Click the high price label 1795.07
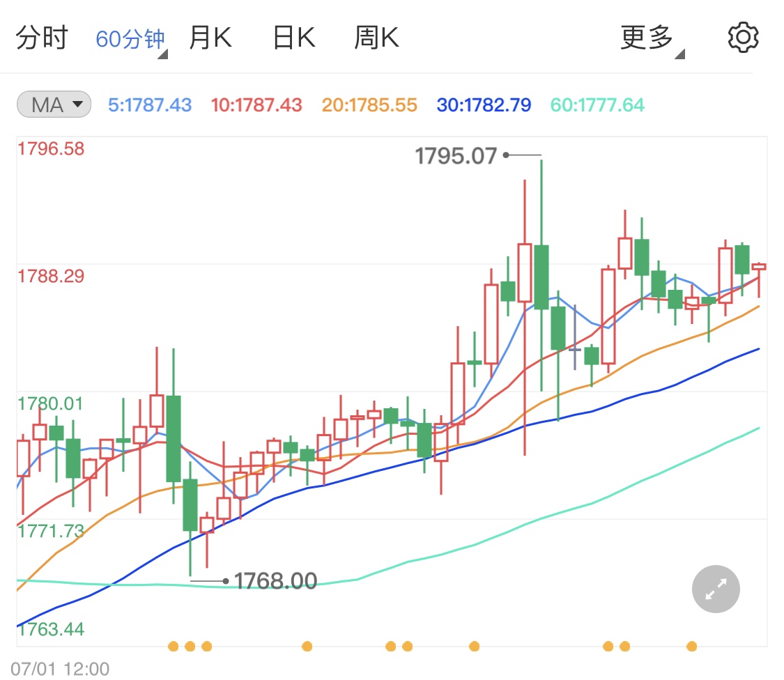 pos(456,156)
